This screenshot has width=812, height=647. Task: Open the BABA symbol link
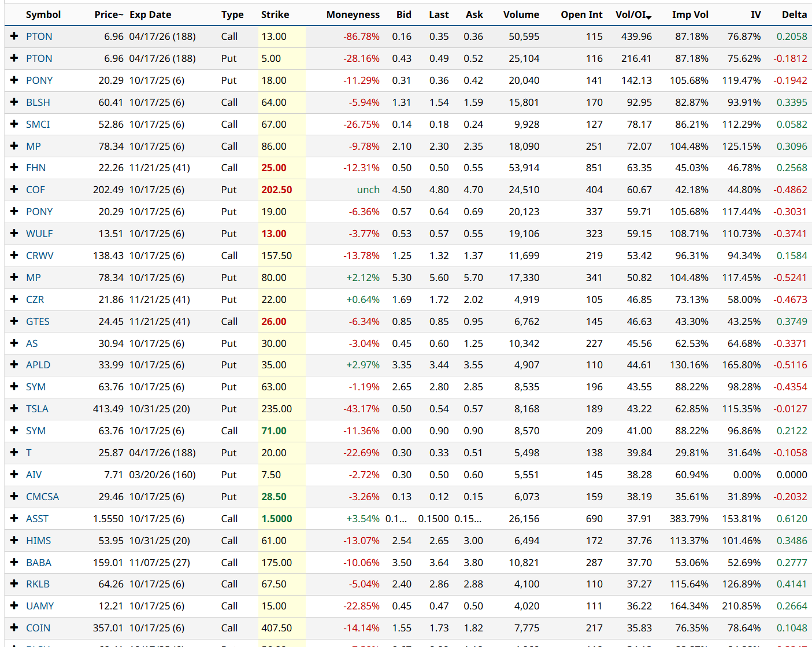point(39,563)
